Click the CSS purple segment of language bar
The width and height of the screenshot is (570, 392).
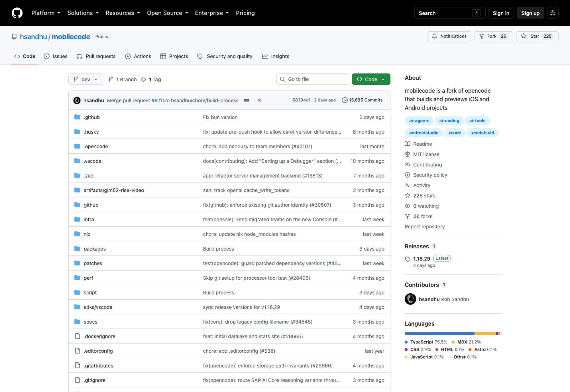[497, 334]
